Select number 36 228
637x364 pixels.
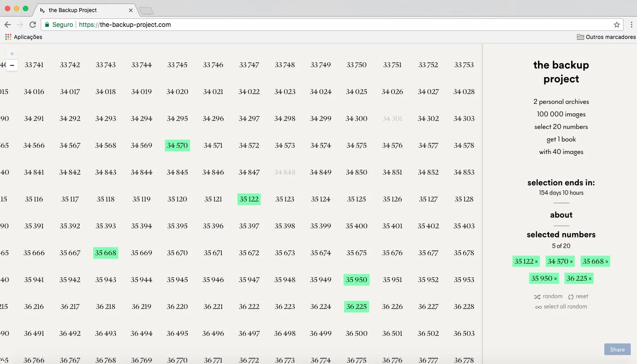464,307
